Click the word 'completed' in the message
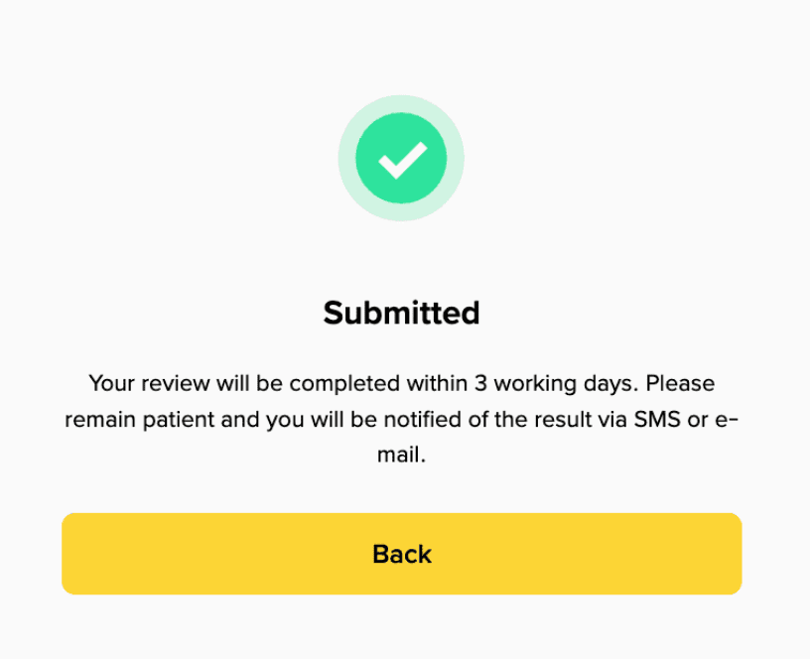Image resolution: width=812 pixels, height=659 pixels. 344,384
